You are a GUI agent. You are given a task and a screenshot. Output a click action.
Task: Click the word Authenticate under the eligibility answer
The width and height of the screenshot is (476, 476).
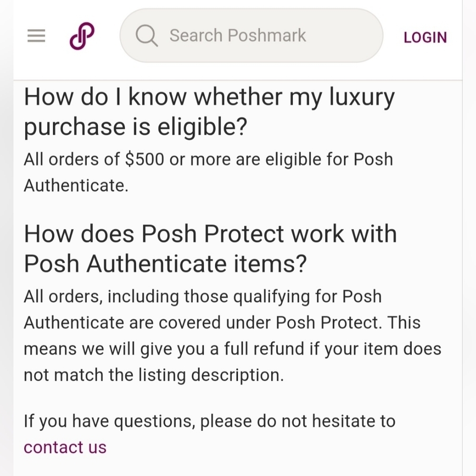[x=76, y=186]
